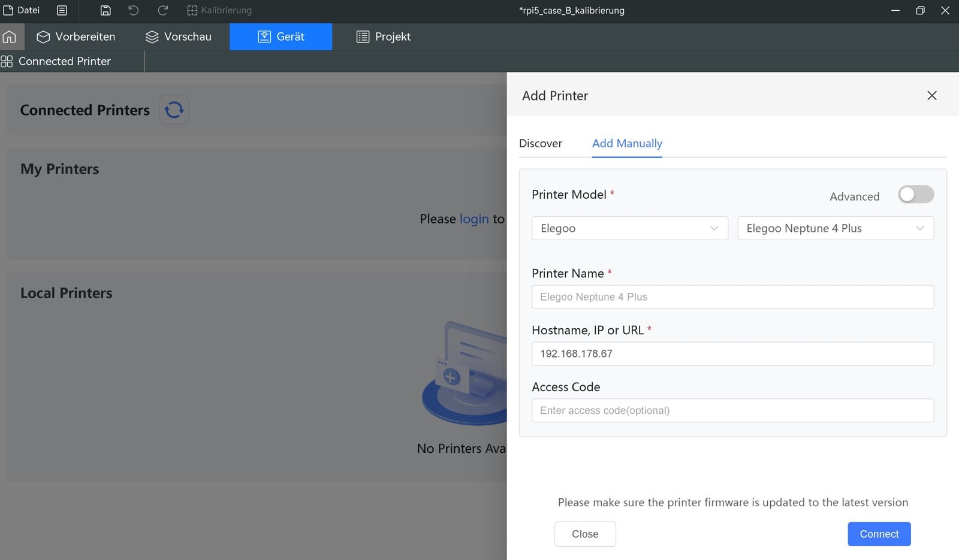Click the rpi5_case_B_kalibrierung window title
This screenshot has height=560, width=959.
click(x=571, y=10)
